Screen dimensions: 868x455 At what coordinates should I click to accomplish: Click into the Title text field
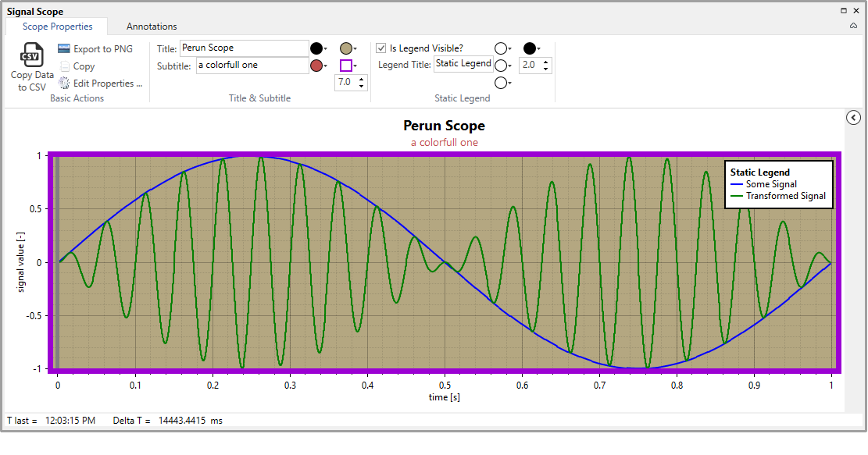[244, 48]
